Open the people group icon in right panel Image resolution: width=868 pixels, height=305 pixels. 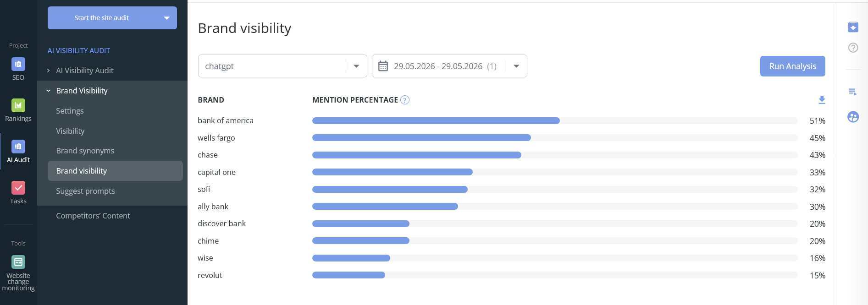(853, 117)
